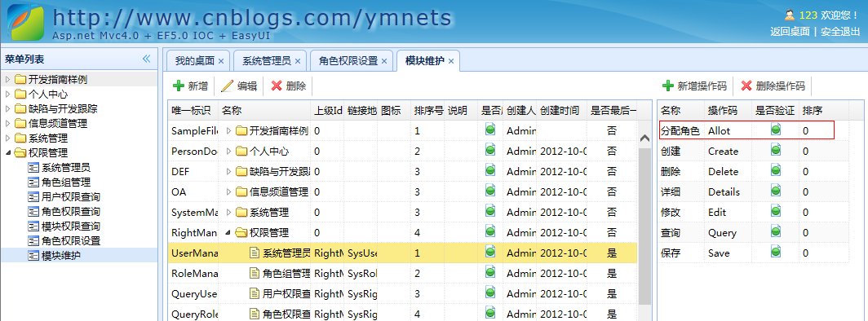Expand 信息频道管理 node in sidebar tree
The width and height of the screenshot is (868, 321).
coord(8,123)
